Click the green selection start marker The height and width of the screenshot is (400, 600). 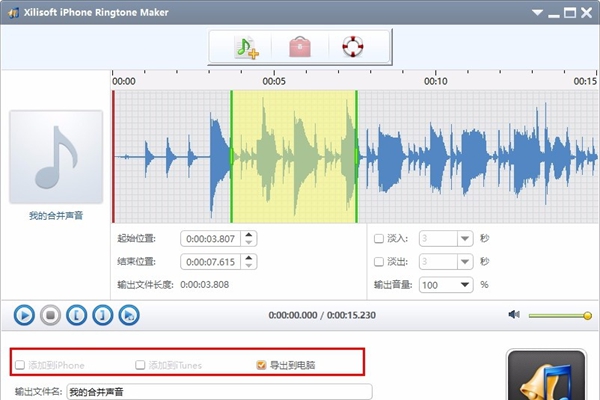pyautogui.click(x=231, y=156)
